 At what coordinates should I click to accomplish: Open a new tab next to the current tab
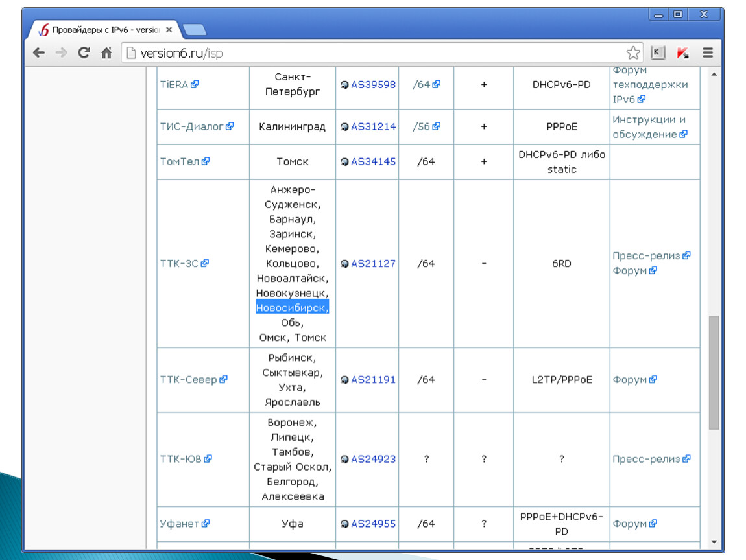[x=194, y=30]
